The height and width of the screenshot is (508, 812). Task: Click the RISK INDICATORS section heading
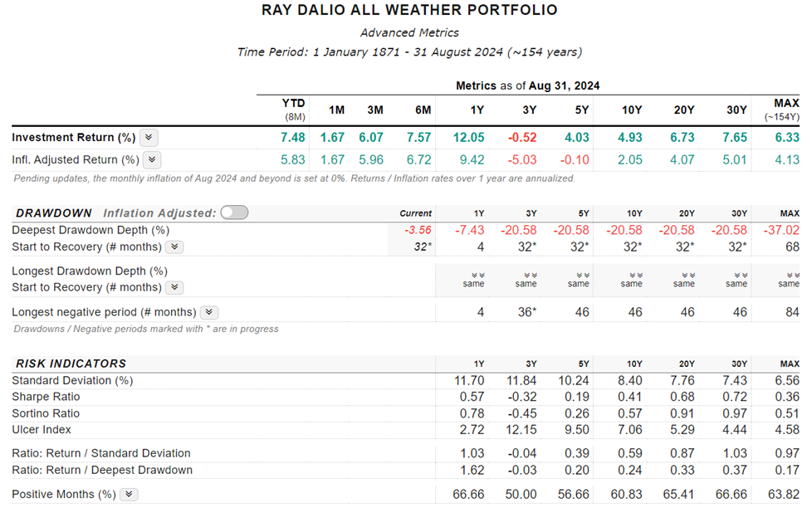tap(71, 364)
